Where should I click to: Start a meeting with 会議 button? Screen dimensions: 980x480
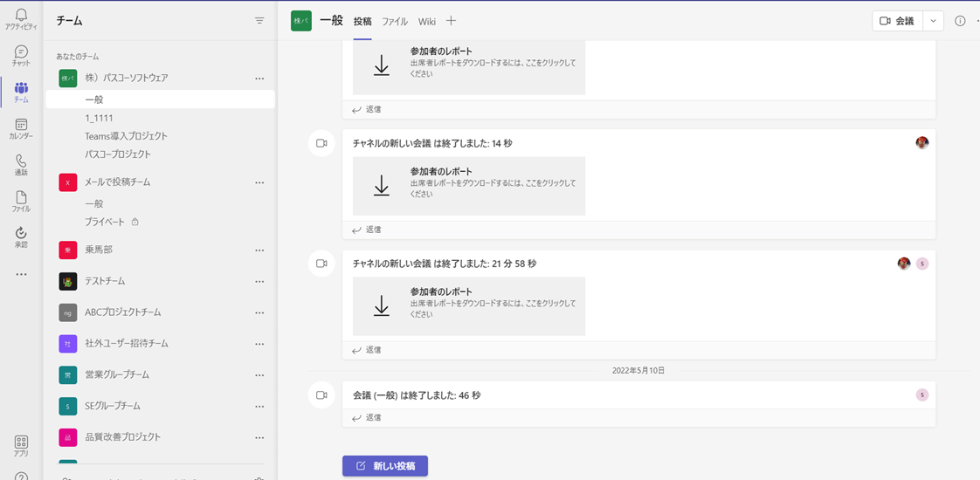pyautogui.click(x=898, y=21)
